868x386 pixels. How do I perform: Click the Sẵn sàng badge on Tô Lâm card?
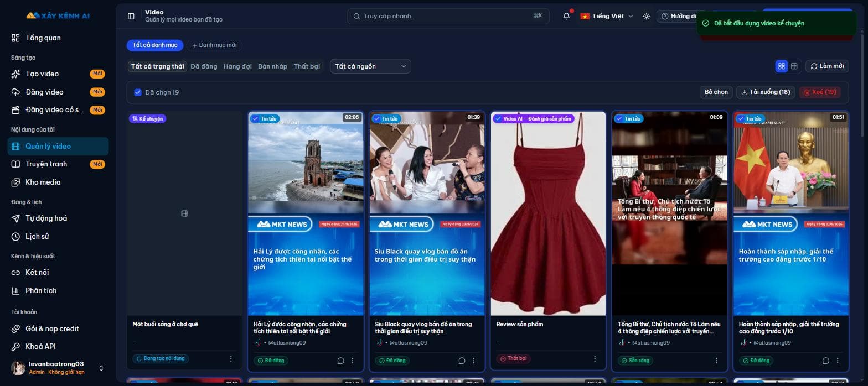(x=635, y=361)
